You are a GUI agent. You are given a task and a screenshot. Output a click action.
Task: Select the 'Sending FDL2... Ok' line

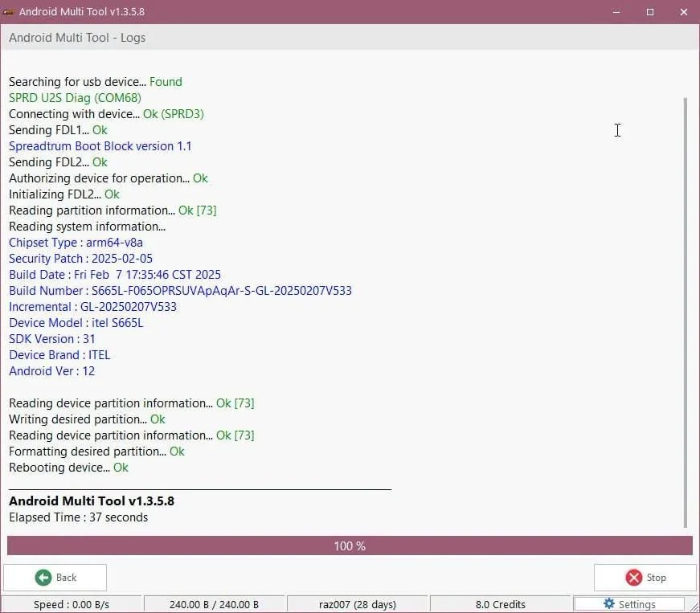click(58, 162)
